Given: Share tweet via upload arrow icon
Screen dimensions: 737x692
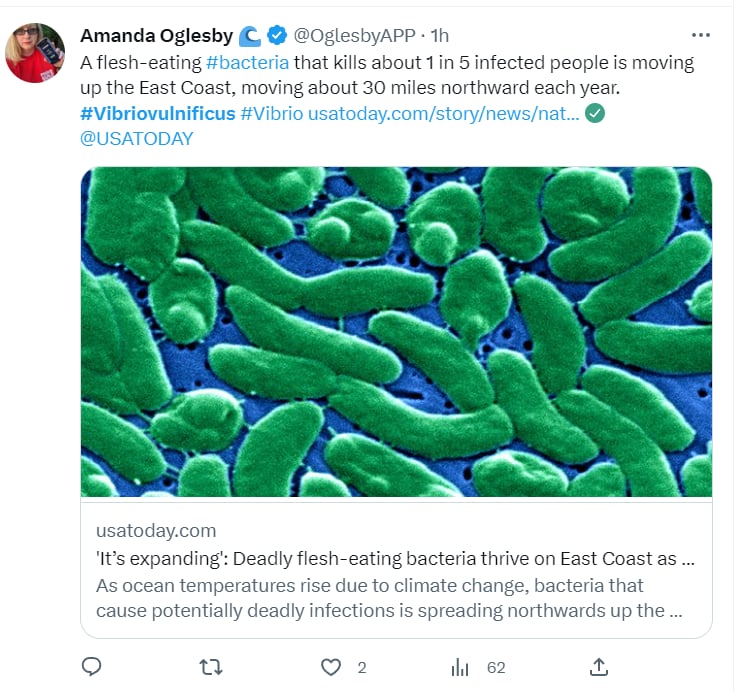Looking at the screenshot, I should coord(599,667).
